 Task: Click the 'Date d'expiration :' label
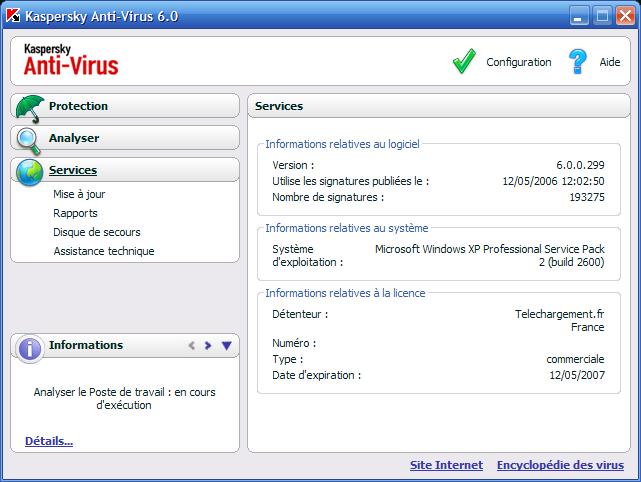click(x=316, y=375)
